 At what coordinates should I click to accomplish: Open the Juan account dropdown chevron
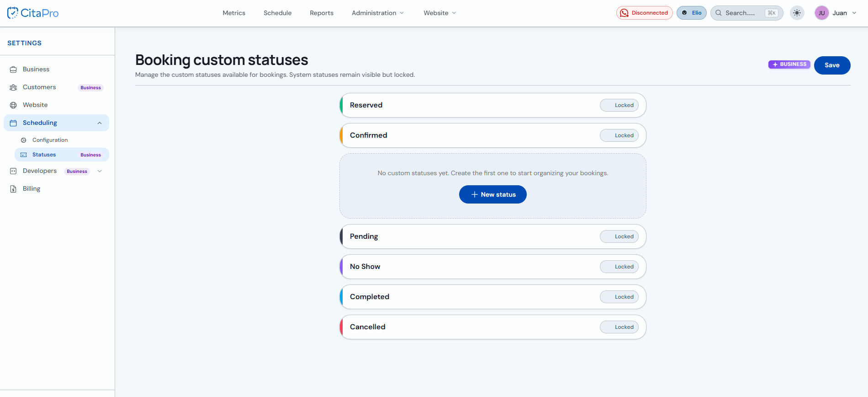click(x=854, y=13)
